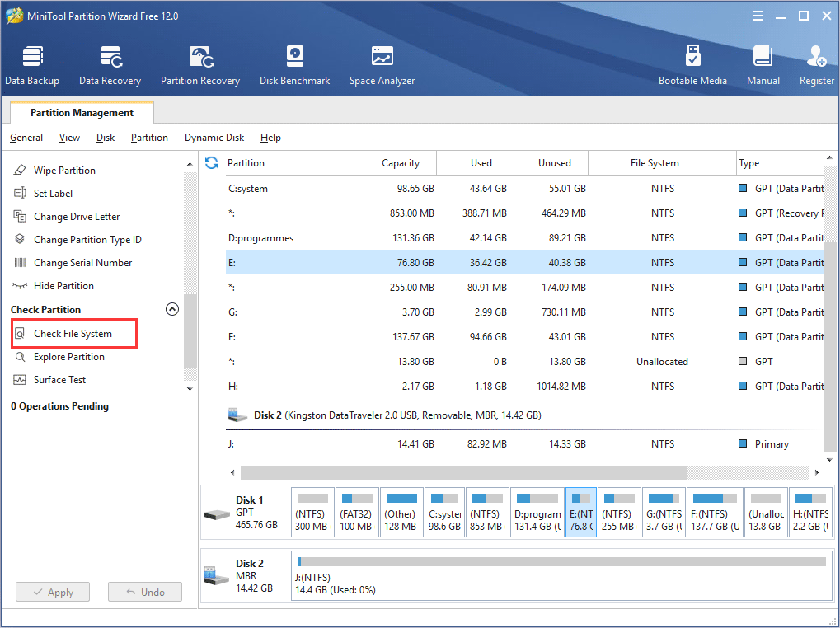Click the partition list horizontal scrollbar
This screenshot has height=628, width=840.
pos(464,472)
